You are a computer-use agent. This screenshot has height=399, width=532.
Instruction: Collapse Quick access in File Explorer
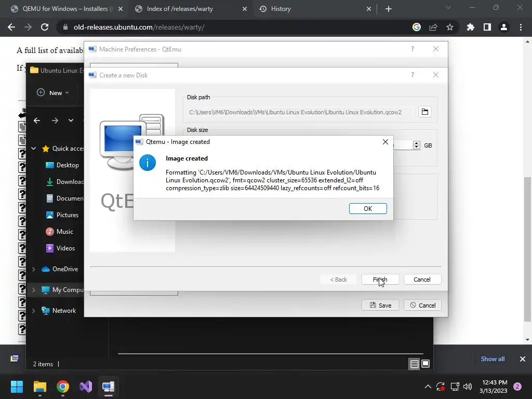tap(34, 148)
